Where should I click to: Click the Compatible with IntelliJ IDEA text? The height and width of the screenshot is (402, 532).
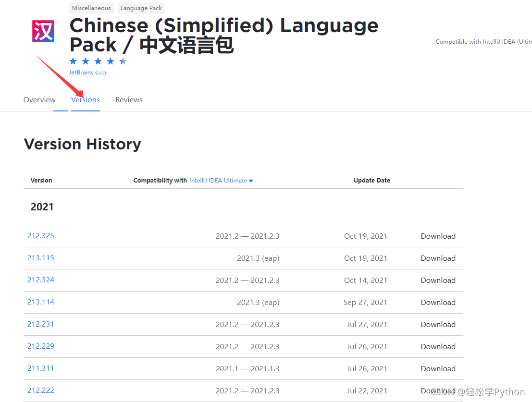(x=483, y=42)
